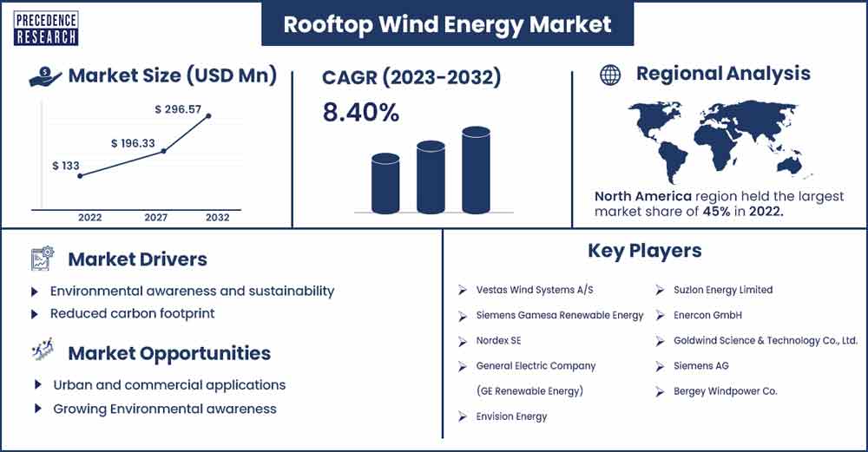Click arrow bullet before Enercon GmbH
868x452 pixels.
pyautogui.click(x=660, y=315)
